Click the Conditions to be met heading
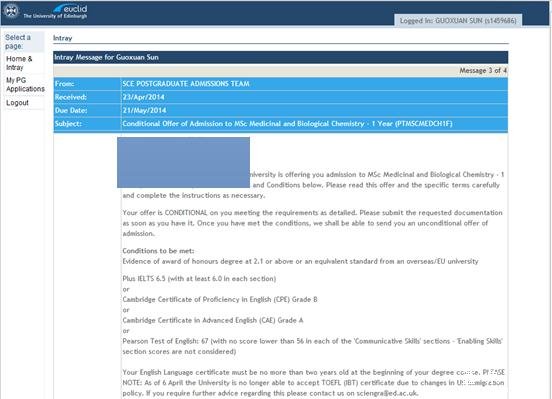Viewport: 552px width, 399px height. point(158,251)
